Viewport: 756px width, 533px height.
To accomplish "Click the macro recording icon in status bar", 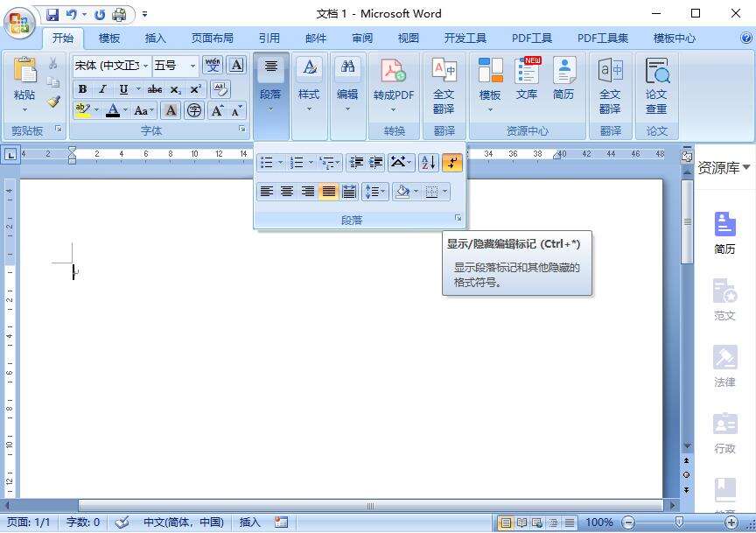I will (281, 522).
